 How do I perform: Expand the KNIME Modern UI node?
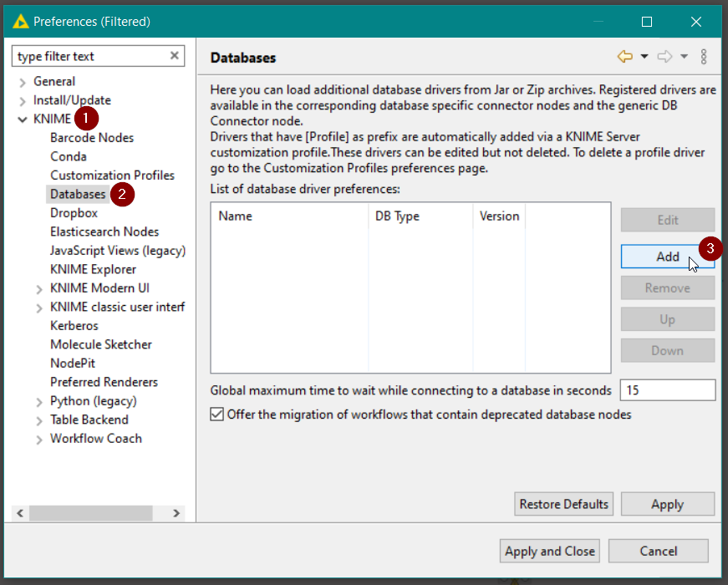[39, 289]
